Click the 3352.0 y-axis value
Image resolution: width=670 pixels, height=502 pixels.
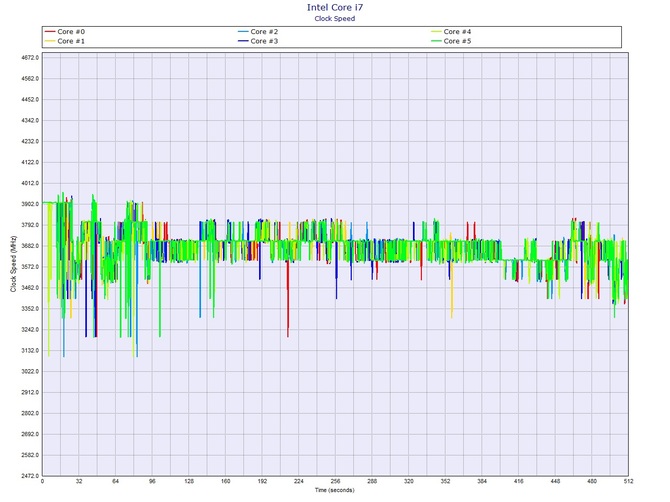tap(30, 309)
